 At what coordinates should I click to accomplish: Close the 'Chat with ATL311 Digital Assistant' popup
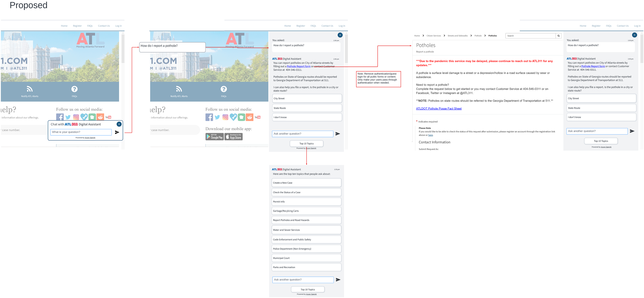119,124
